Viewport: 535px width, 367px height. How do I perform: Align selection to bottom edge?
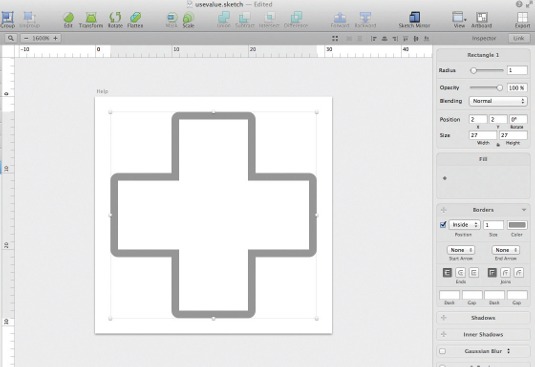pyautogui.click(x=426, y=39)
